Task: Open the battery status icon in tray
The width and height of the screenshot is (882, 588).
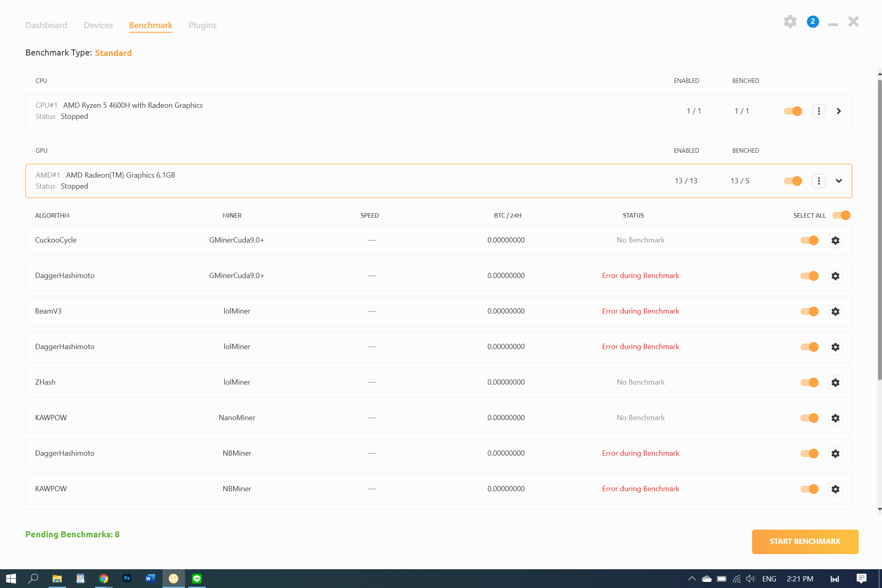Action: pos(722,579)
